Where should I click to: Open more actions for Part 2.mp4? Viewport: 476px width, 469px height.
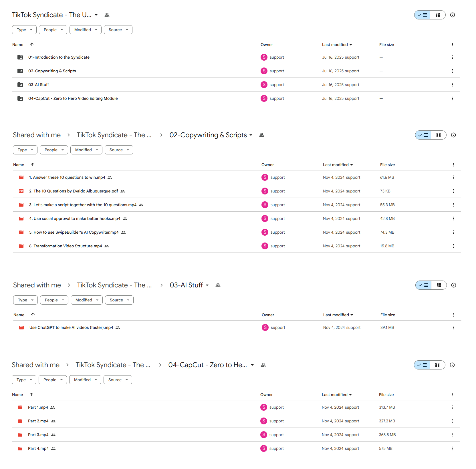[452, 421]
